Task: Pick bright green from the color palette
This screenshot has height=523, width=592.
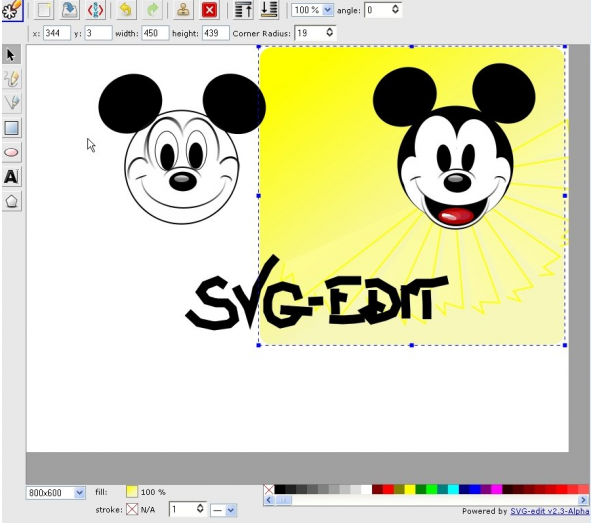Action: click(431, 490)
